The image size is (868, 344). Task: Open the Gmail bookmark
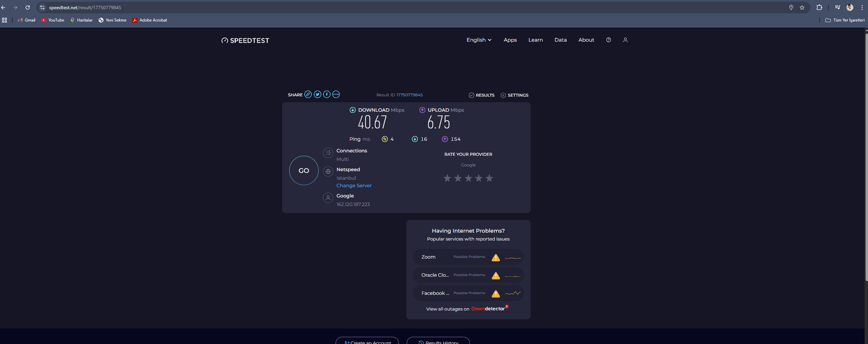(26, 20)
